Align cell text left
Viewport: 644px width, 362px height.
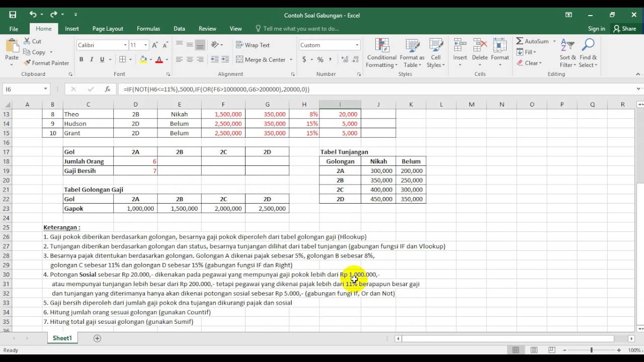(179, 59)
